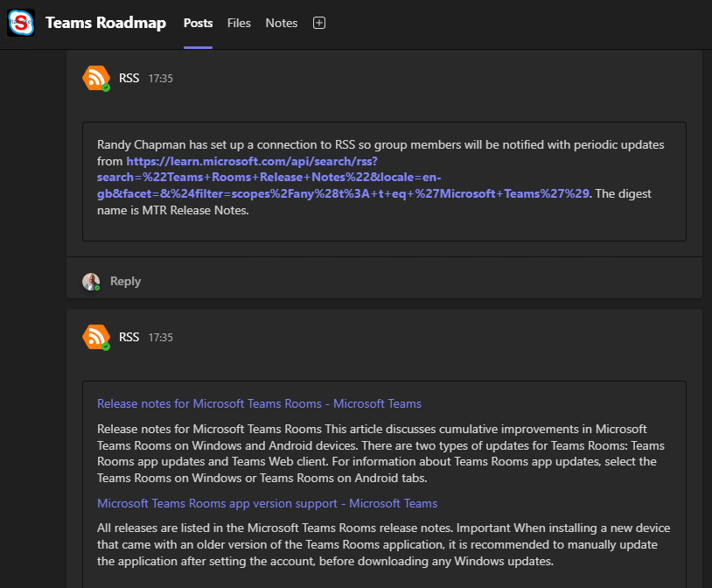
Task: Open the Add a tab plus icon
Action: pos(319,23)
